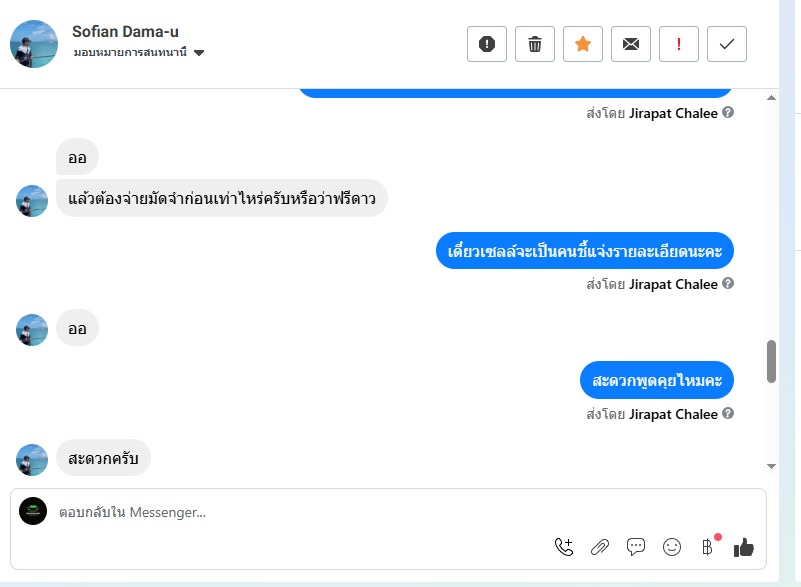Attach a file with paperclip icon
This screenshot has height=587, width=801.
click(x=600, y=547)
